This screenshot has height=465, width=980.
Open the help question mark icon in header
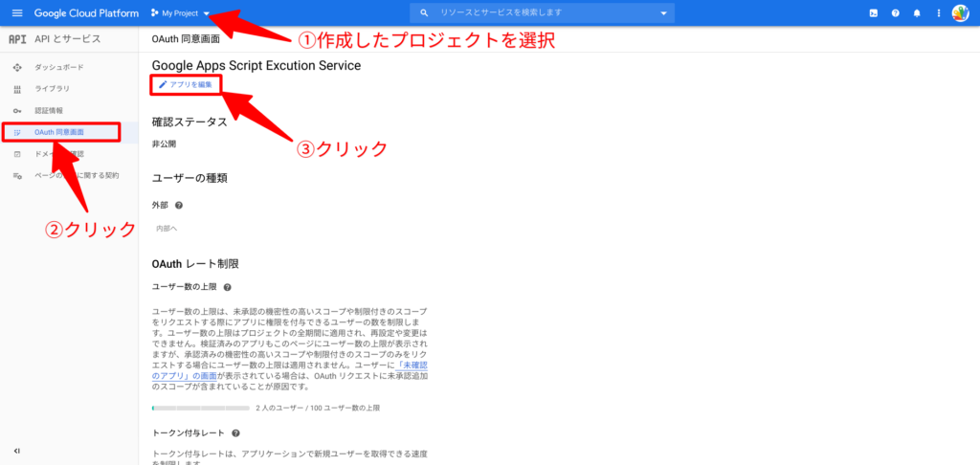click(895, 13)
